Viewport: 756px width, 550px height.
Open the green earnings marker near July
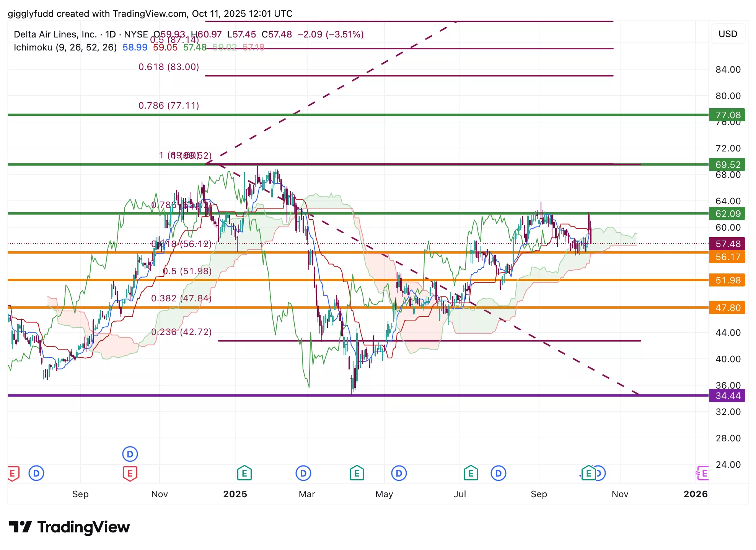[471, 474]
